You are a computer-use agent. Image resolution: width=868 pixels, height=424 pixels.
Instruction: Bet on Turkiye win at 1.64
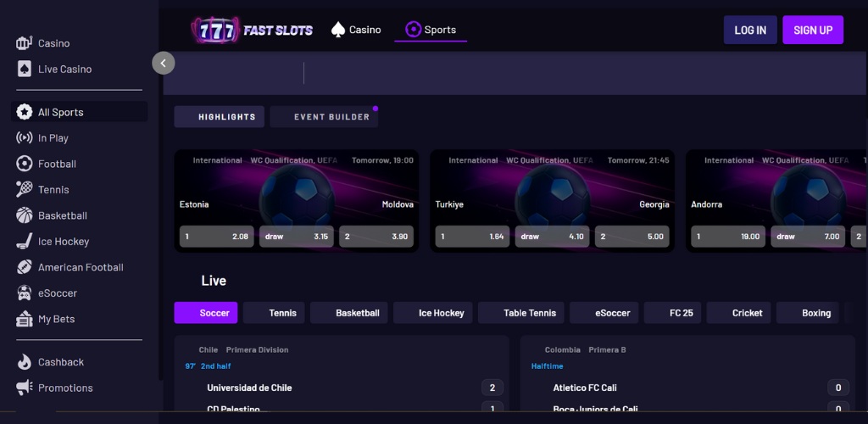point(473,237)
